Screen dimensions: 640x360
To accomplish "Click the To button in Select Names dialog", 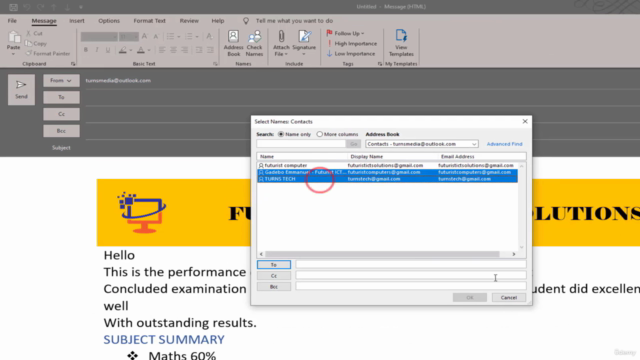I will 274,265.
